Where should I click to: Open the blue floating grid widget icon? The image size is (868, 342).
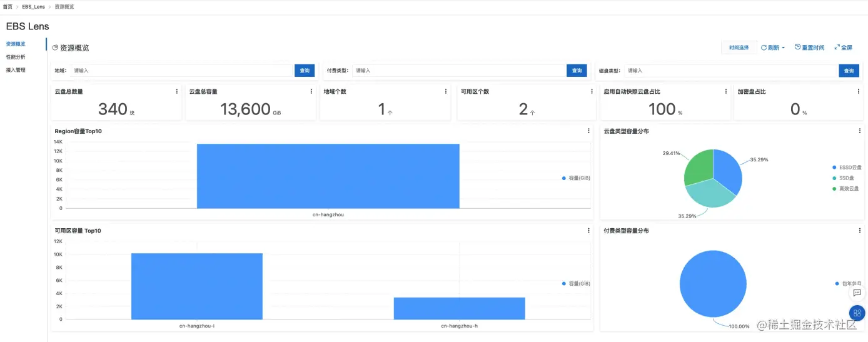[x=857, y=313]
